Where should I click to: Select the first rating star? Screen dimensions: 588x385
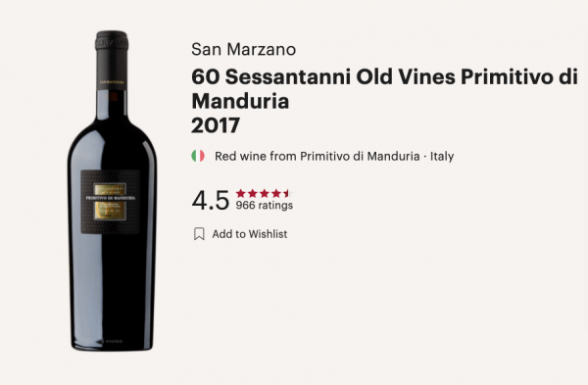pyautogui.click(x=241, y=193)
